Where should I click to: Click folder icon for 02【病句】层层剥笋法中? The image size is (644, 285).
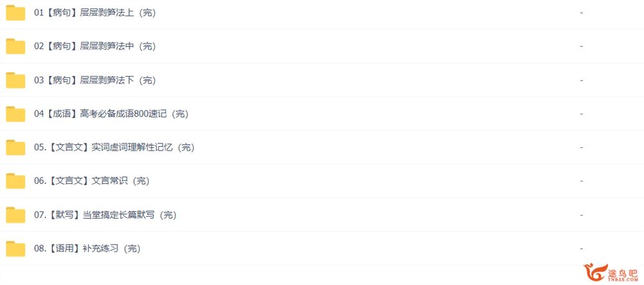15,47
